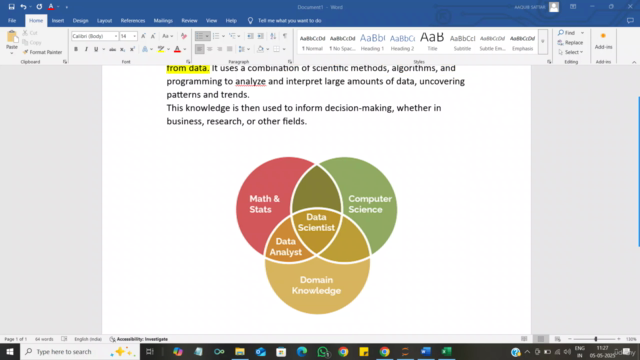
Task: Align paragraph text right
Action: 220,49
